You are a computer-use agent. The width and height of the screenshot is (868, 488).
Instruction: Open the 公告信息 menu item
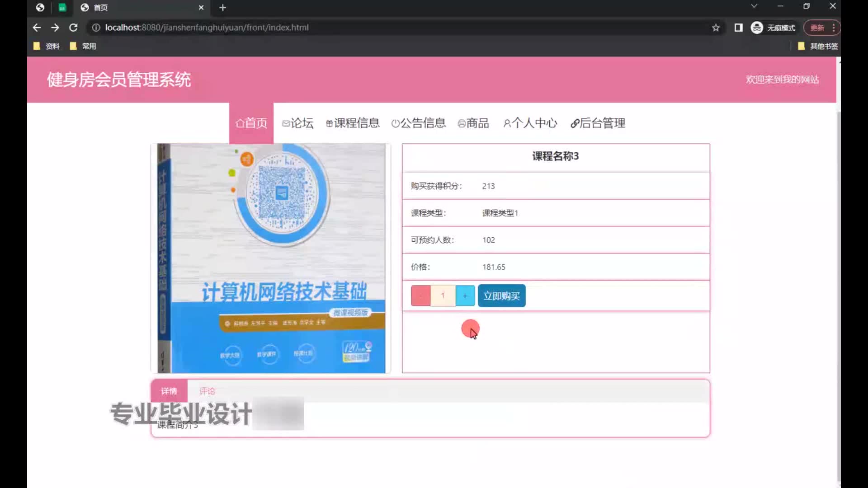pos(419,123)
